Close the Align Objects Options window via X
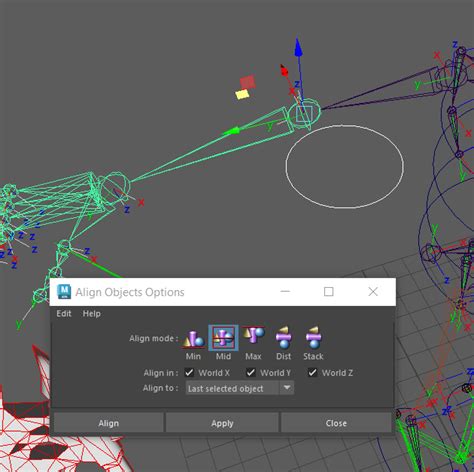The width and height of the screenshot is (474, 472). coord(373,292)
